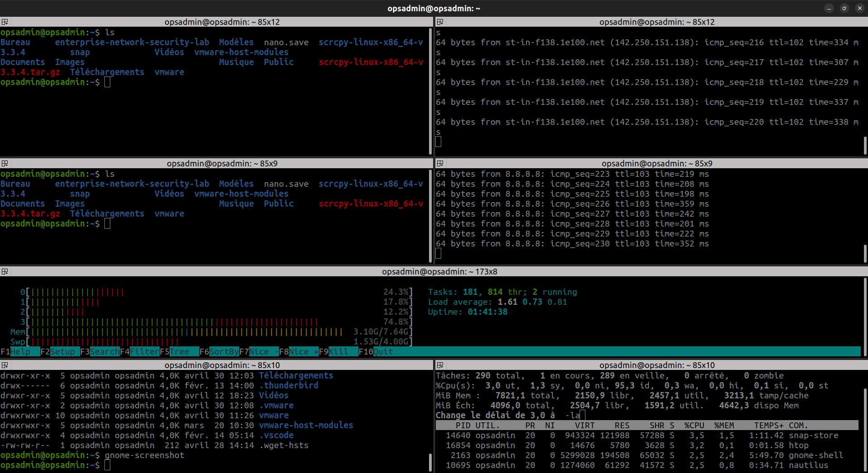Click the %CPU column header in top
Screen dimensions: 868x473
(x=694, y=425)
